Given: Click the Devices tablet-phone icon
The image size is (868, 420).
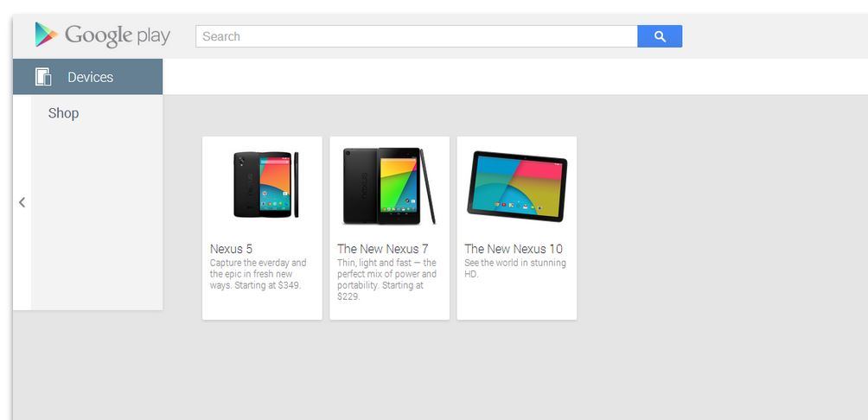Looking at the screenshot, I should pos(43,77).
